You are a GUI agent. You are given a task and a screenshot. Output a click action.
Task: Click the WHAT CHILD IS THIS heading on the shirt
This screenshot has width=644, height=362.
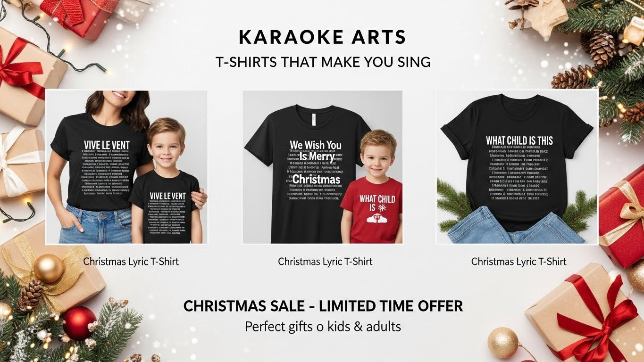[519, 140]
